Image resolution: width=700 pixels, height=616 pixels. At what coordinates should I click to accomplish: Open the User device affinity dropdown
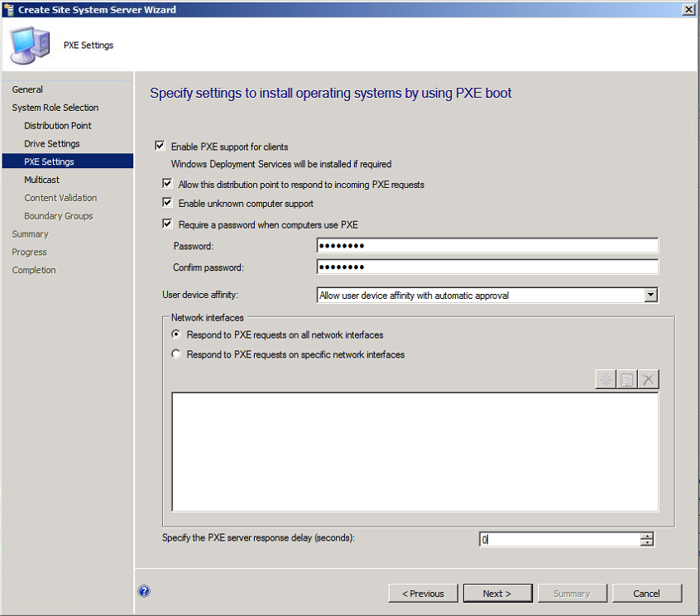coord(650,295)
